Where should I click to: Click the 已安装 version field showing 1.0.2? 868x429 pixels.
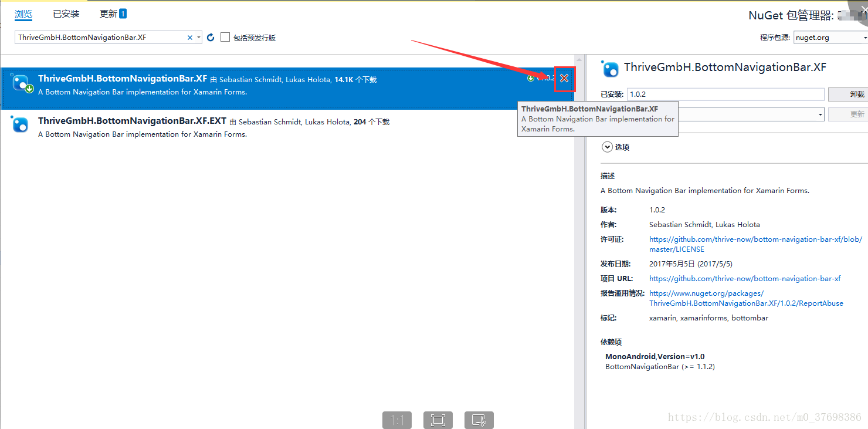coord(725,94)
